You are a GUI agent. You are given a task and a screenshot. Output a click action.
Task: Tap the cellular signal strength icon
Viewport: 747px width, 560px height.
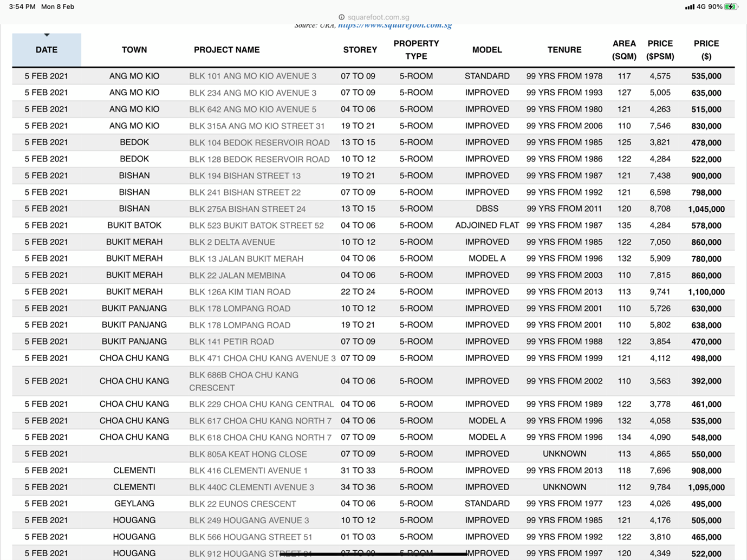click(689, 7)
